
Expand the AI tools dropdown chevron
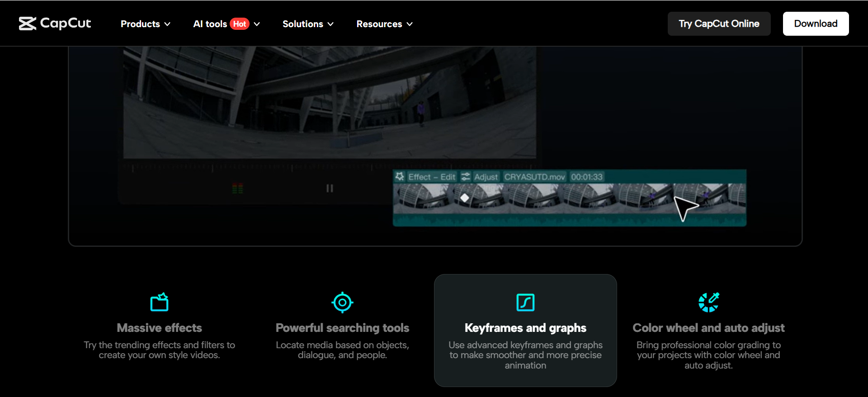click(x=257, y=24)
